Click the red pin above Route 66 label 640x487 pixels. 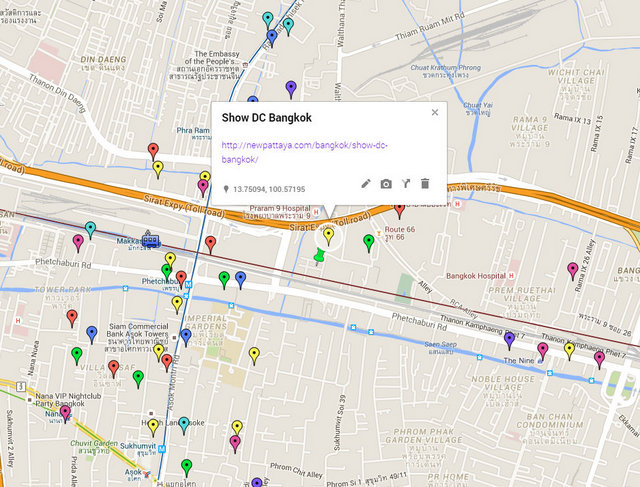tap(400, 210)
